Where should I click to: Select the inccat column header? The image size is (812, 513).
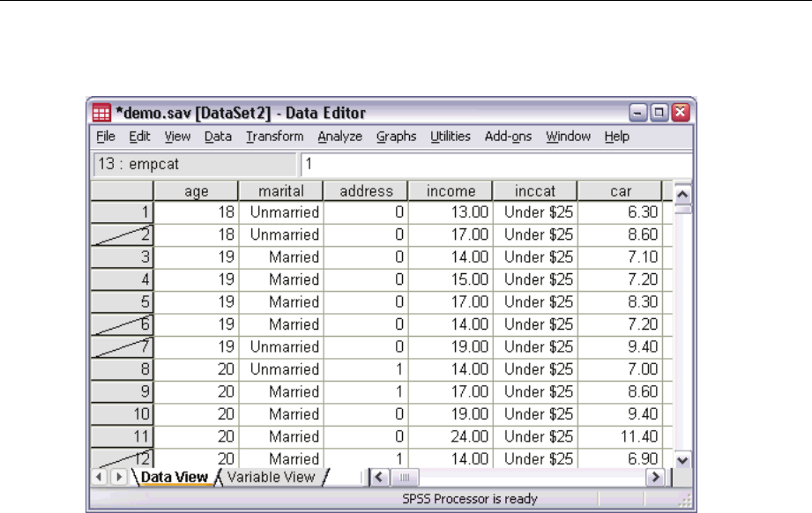535,191
